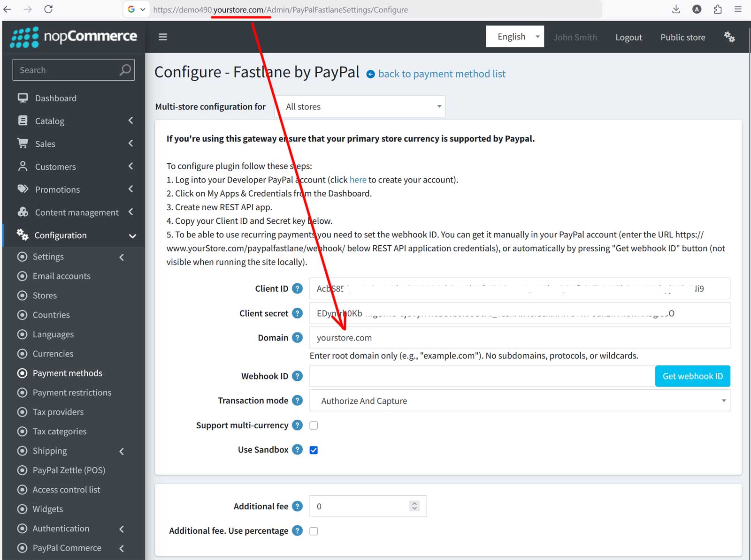Open Payment methods in sidebar

[67, 373]
